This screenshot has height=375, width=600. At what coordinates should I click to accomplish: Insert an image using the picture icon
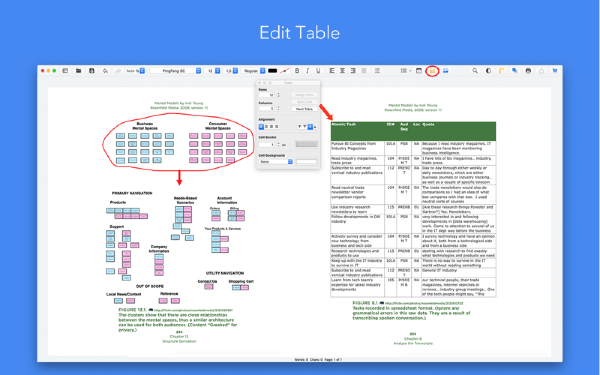(x=445, y=71)
